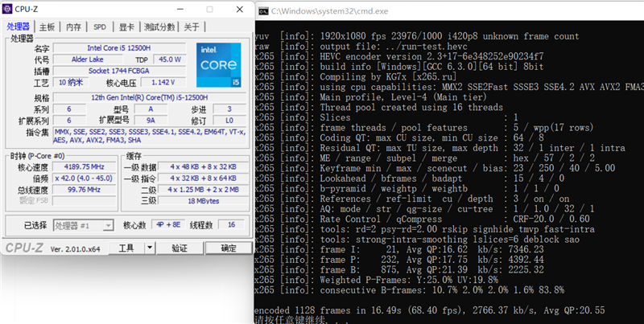Click the Alder Lake codename field
The width and height of the screenshot is (644, 324).
88,59
